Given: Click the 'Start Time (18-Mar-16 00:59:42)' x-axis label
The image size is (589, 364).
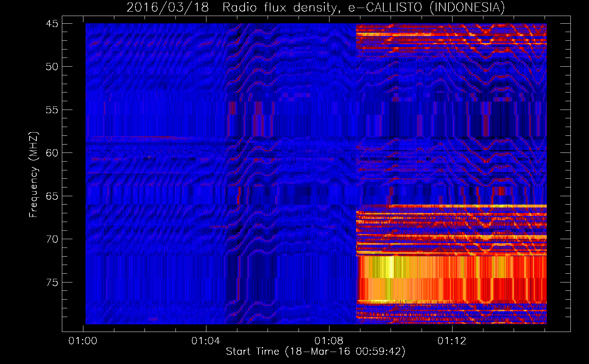Looking at the screenshot, I should click(x=316, y=352).
